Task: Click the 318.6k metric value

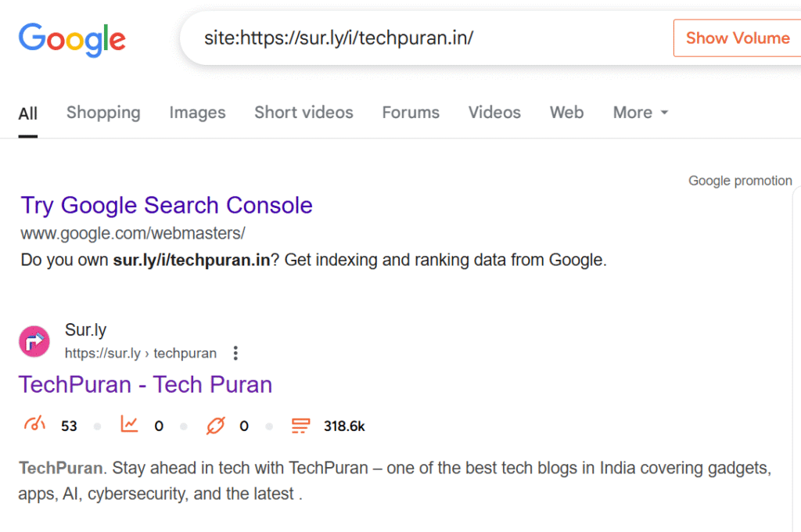Action: pyautogui.click(x=344, y=426)
